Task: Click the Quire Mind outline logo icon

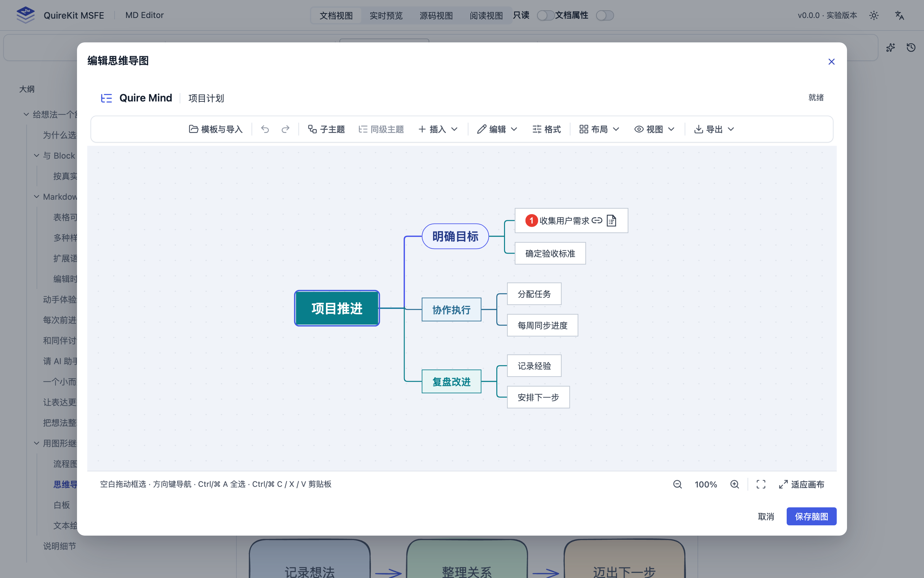Action: click(x=107, y=98)
